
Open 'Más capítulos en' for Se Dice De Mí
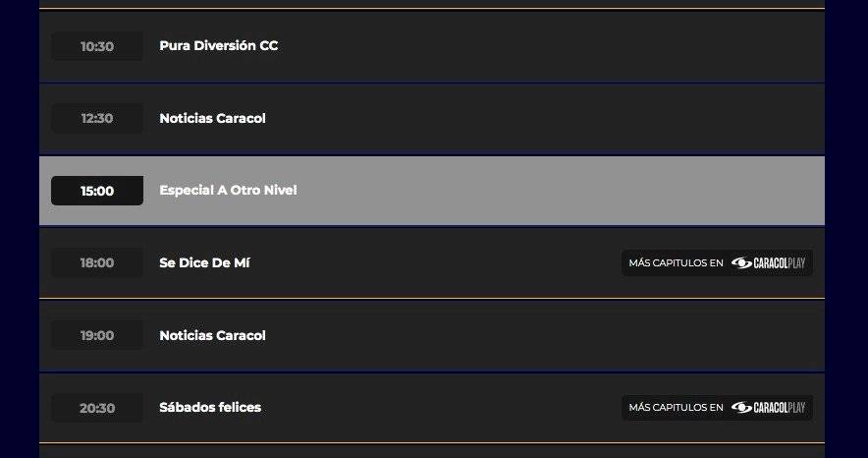[x=717, y=263]
